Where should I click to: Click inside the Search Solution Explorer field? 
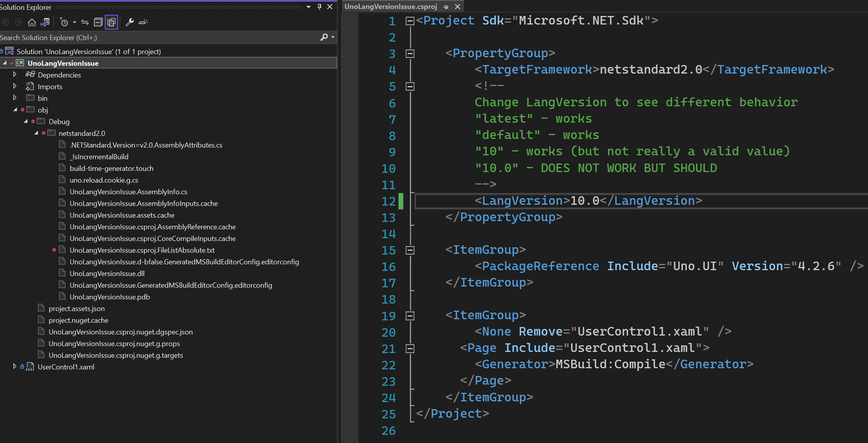pyautogui.click(x=156, y=37)
